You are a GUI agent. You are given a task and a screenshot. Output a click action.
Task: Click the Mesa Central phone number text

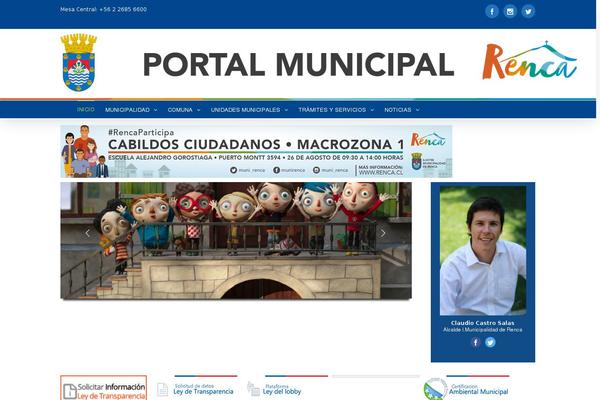tap(103, 9)
